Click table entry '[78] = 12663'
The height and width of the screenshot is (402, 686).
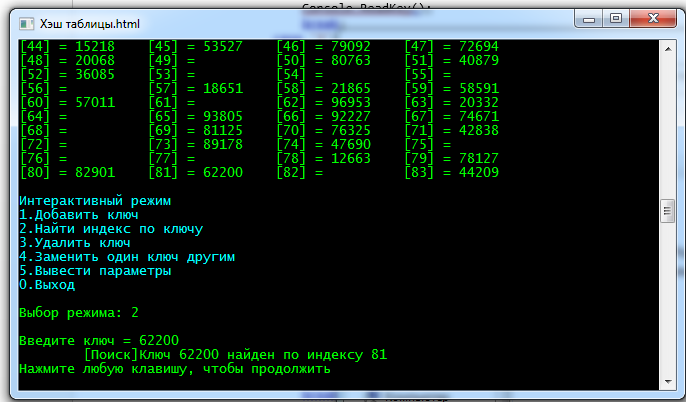point(323,158)
